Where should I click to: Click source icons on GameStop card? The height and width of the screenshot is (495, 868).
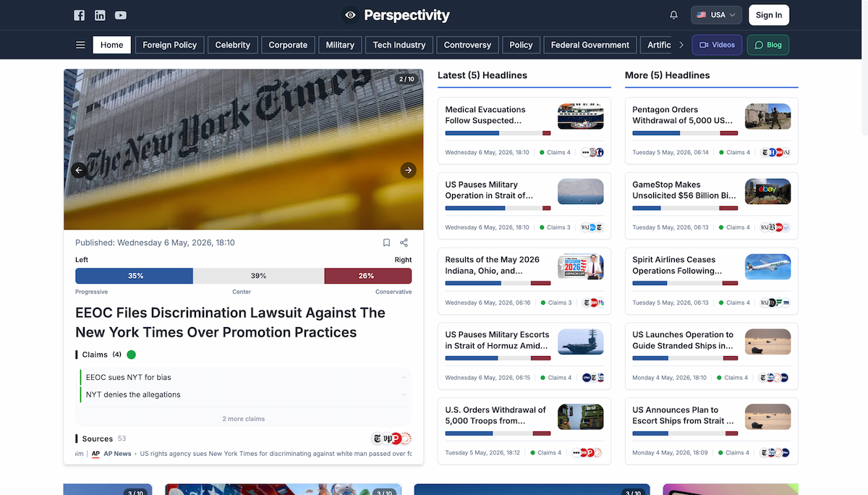pyautogui.click(x=776, y=227)
